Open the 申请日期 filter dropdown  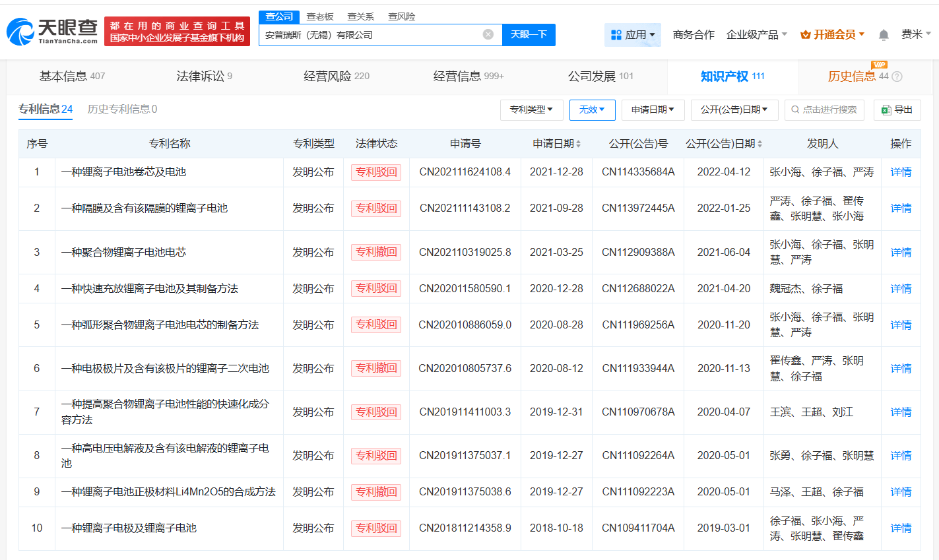pyautogui.click(x=653, y=109)
